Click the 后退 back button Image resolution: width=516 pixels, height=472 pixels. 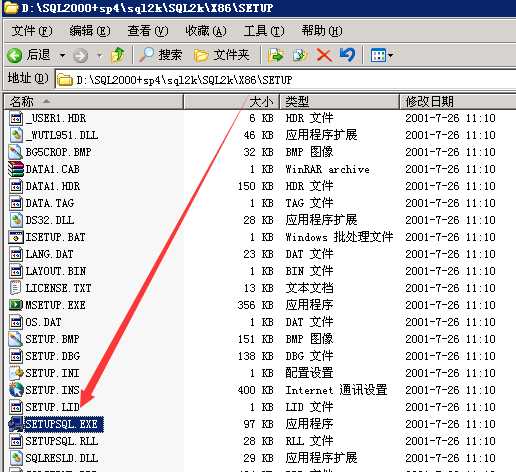tap(29, 55)
